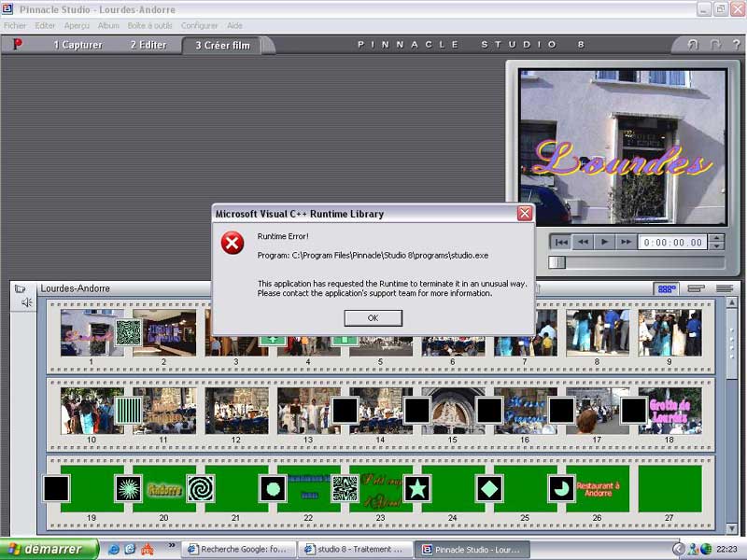747x560 pixels.
Task: Select clip 20 with Andorre title
Action: 163,488
